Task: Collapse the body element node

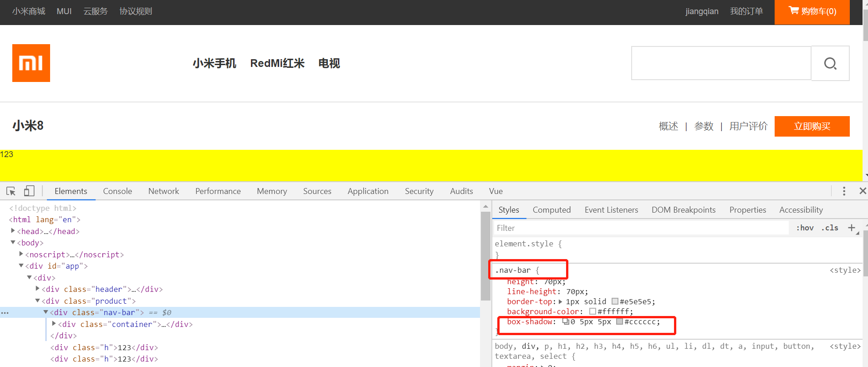Action: pos(13,243)
